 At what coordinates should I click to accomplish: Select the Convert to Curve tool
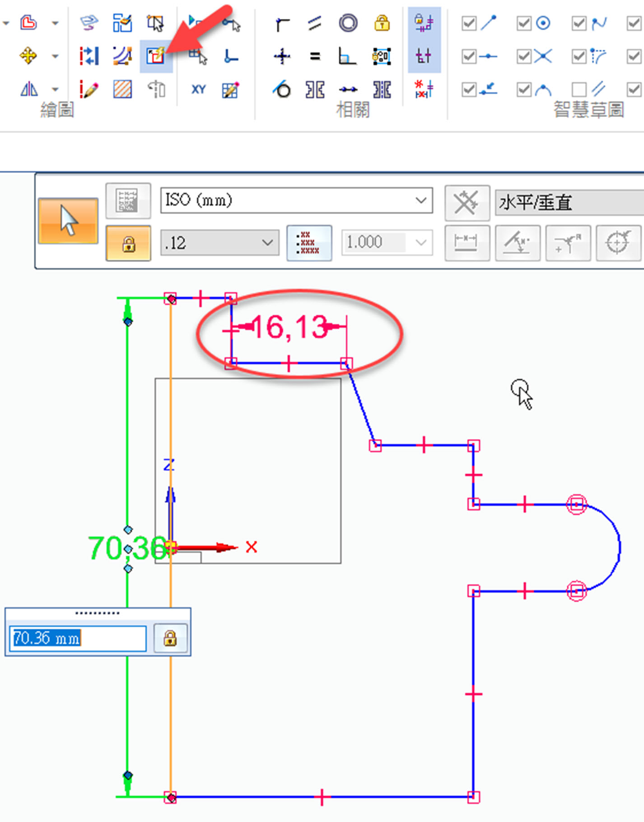(122, 56)
